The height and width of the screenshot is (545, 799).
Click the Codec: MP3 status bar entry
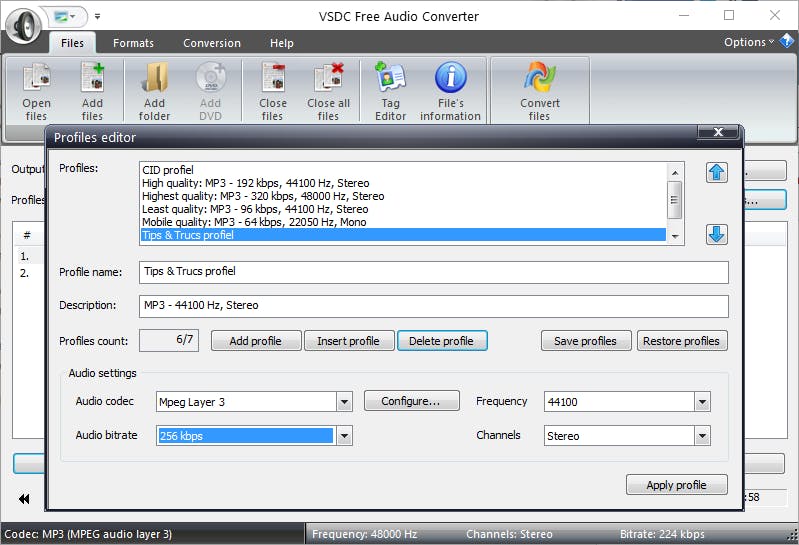(88, 534)
